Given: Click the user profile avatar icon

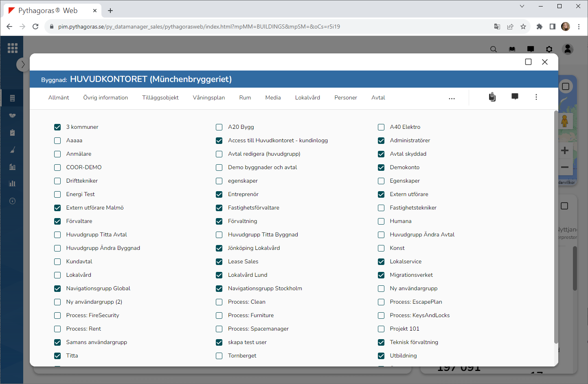Looking at the screenshot, I should click(x=567, y=49).
